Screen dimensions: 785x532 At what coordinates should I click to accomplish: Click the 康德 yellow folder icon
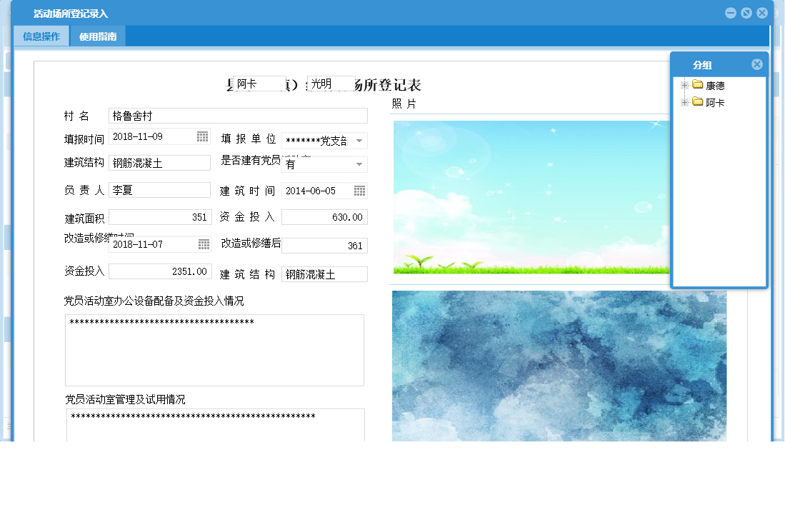(699, 85)
